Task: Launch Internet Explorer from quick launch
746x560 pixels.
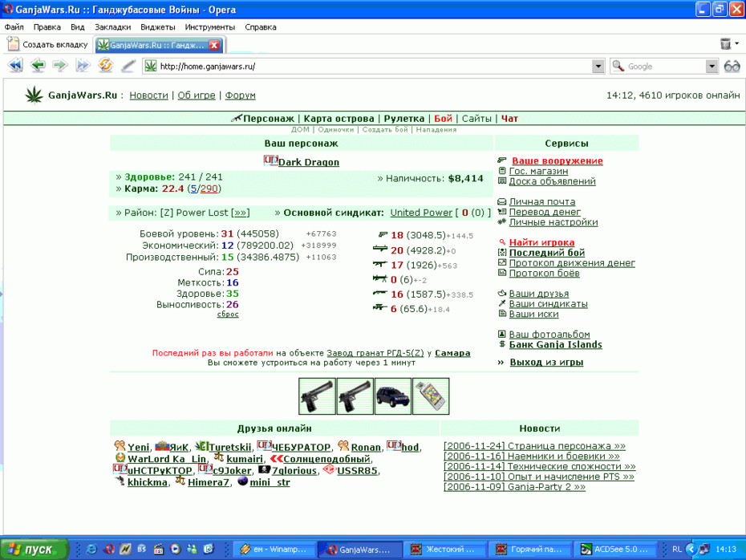Action: 91,549
